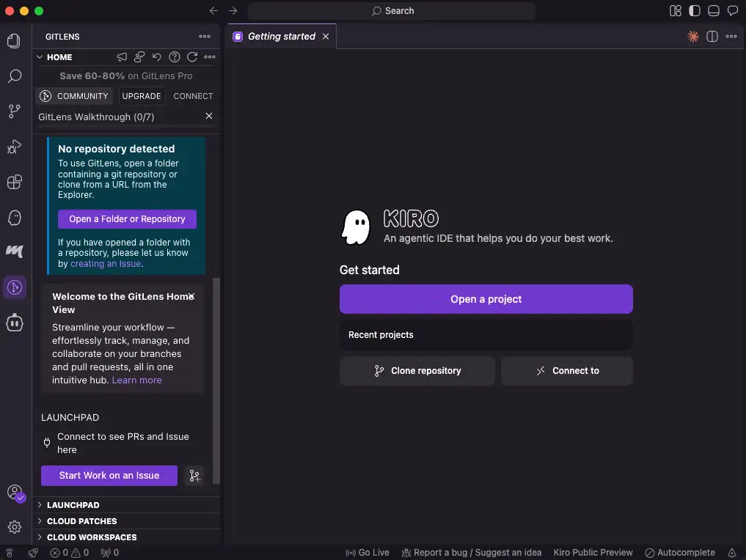Image resolution: width=746 pixels, height=560 pixels.
Task: Select the CONNECT tab
Action: pyautogui.click(x=193, y=96)
